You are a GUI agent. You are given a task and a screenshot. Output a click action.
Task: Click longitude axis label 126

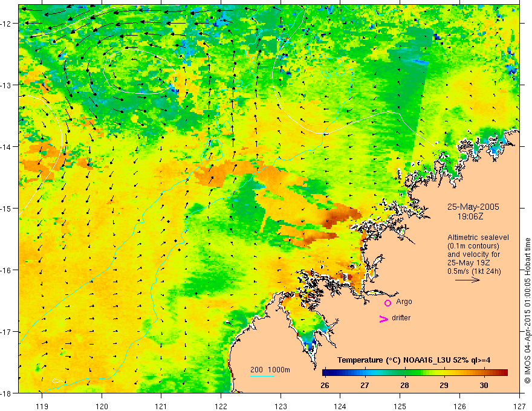point(459,406)
